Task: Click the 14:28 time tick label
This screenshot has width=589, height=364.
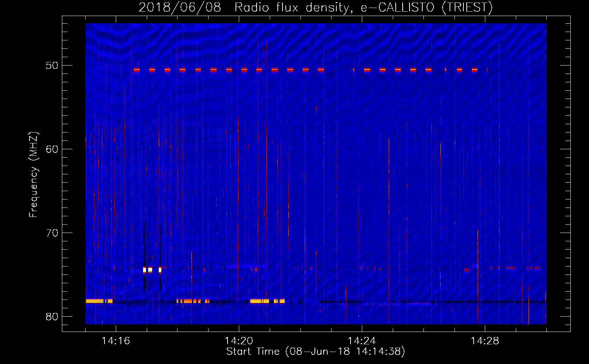Action: tap(485, 341)
